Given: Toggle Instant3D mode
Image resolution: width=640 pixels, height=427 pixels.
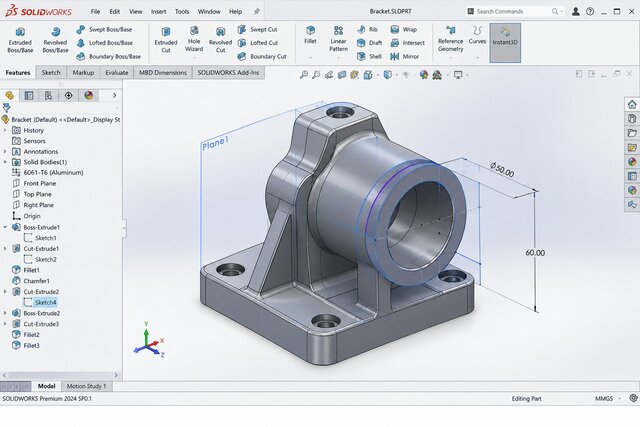Looking at the screenshot, I should [505, 42].
